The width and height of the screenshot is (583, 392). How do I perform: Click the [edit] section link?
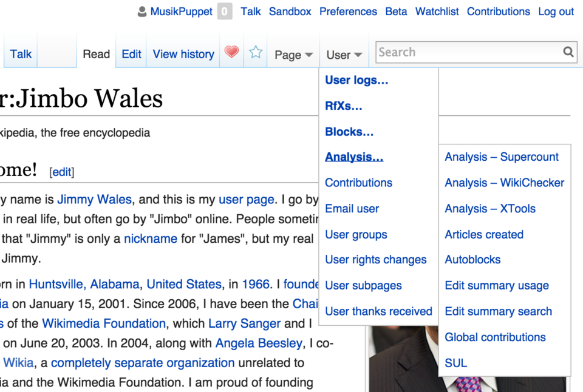(x=62, y=172)
